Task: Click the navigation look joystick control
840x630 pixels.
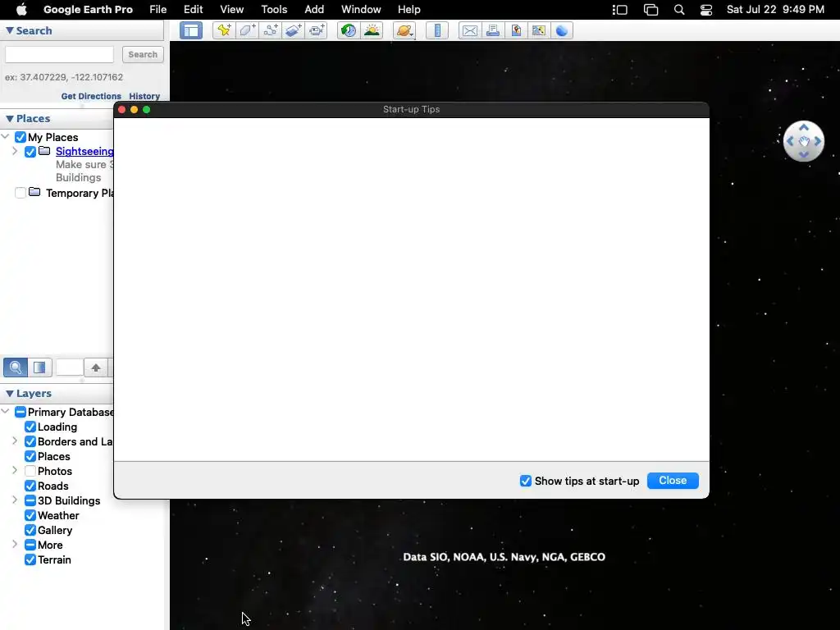Action: [804, 141]
